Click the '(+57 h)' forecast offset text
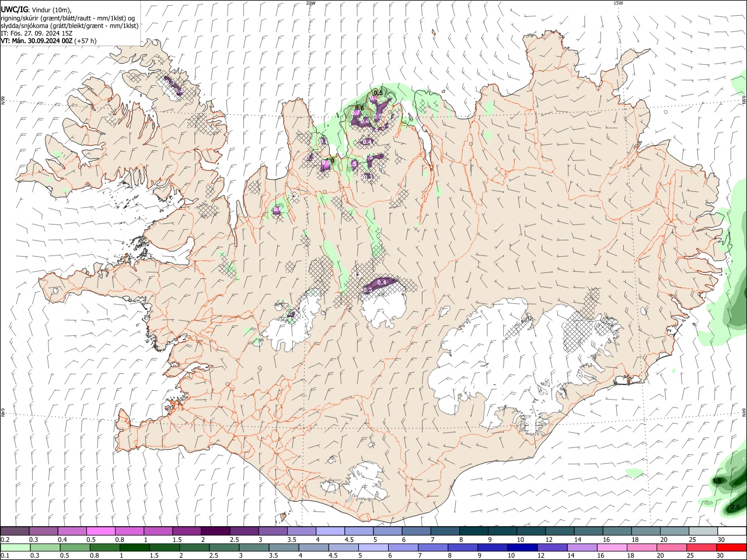747x560 pixels. point(86,41)
